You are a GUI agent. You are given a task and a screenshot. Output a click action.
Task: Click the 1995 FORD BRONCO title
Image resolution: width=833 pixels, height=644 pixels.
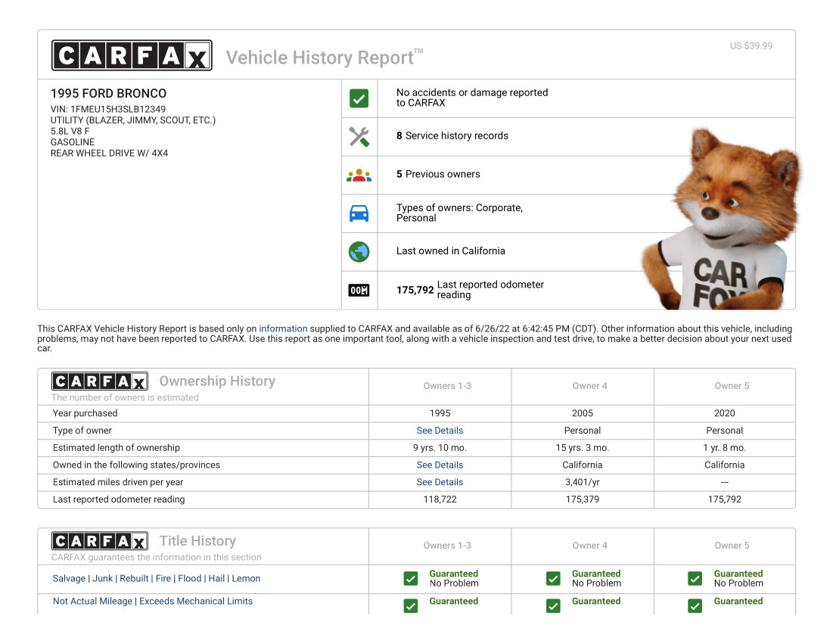coord(108,94)
